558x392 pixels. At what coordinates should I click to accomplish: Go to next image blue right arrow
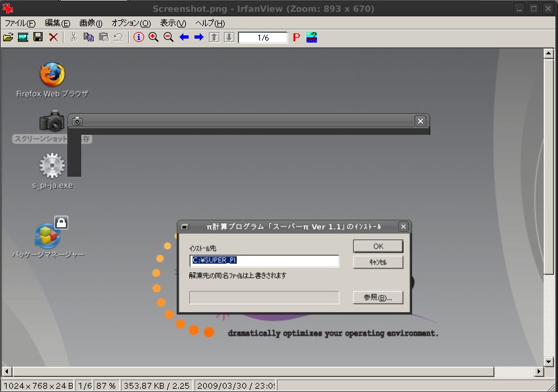(199, 37)
